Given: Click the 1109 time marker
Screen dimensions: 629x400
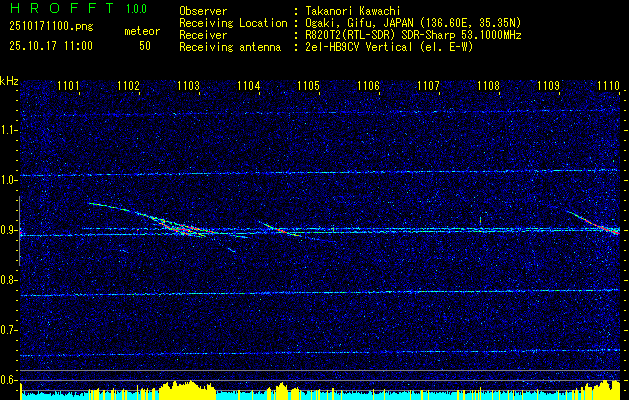Looking at the screenshot, I should pyautogui.click(x=548, y=85).
